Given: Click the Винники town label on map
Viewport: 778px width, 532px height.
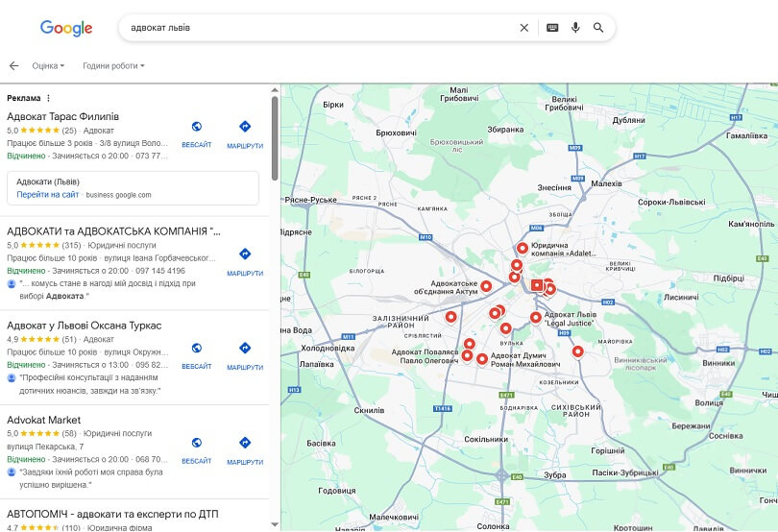Looking at the screenshot, I should click(718, 363).
